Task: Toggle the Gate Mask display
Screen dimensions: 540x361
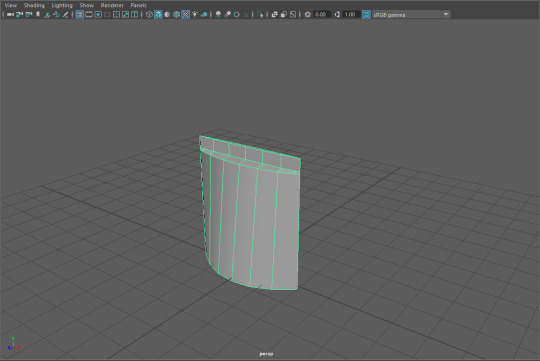Action: 107,14
